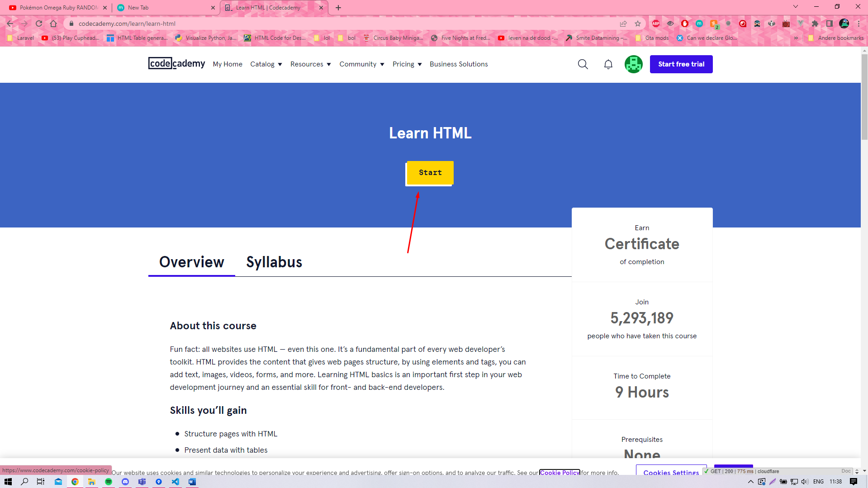Toggle the browser side panel
Screen dimensions: 868x488
(829, 24)
